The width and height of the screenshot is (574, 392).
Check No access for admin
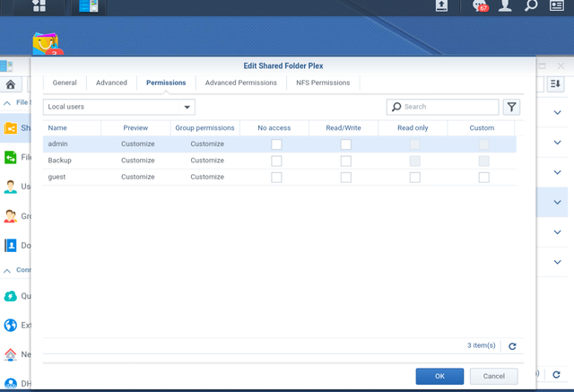click(x=276, y=144)
